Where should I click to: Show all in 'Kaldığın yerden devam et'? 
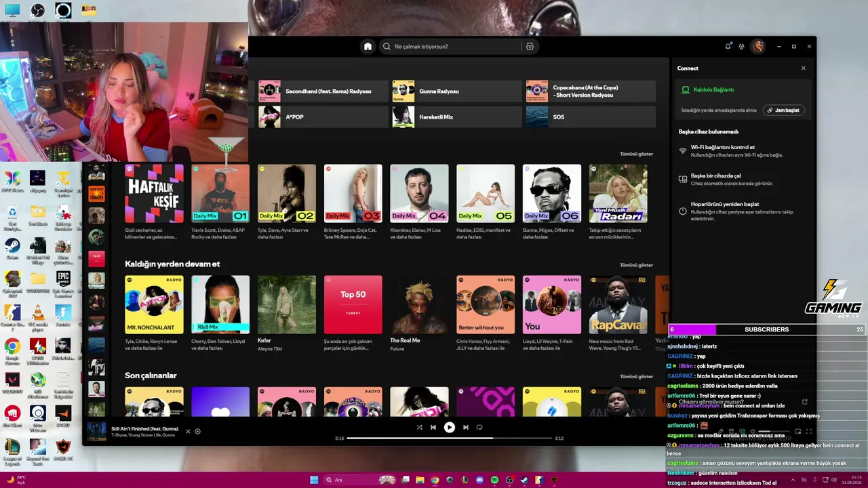(636, 265)
